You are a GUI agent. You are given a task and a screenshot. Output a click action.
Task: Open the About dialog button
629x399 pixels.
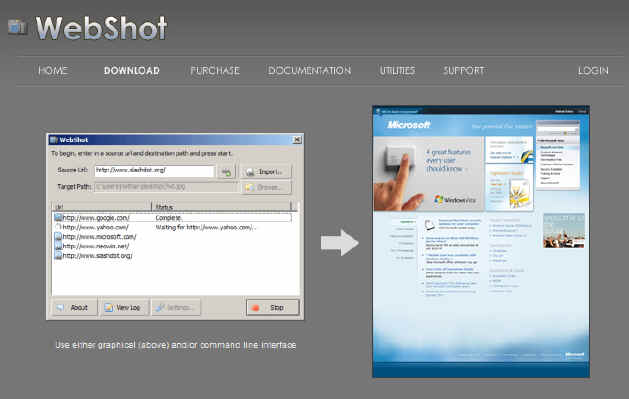pyautogui.click(x=74, y=308)
